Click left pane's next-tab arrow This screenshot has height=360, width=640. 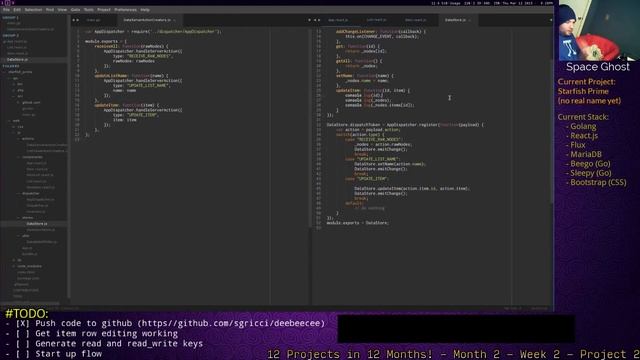coord(78,20)
